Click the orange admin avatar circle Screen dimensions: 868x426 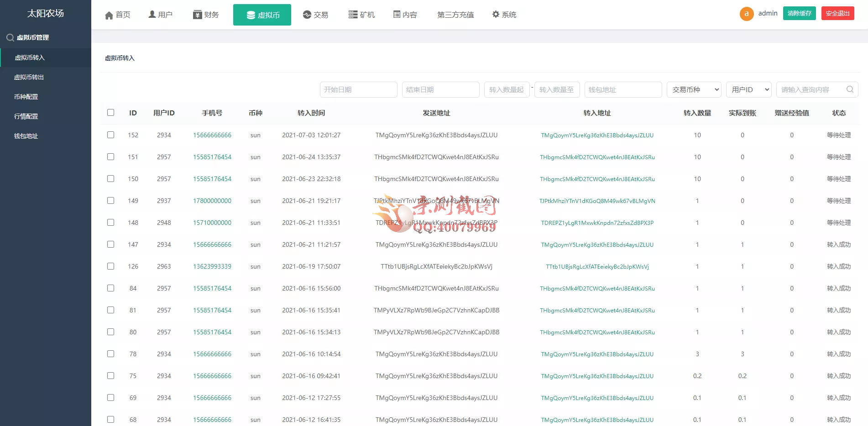coord(746,13)
